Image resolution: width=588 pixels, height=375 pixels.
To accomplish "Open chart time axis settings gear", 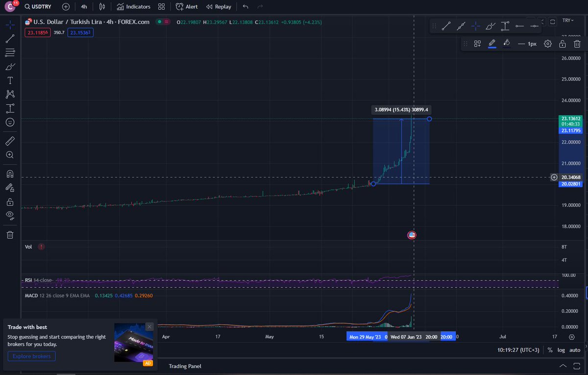I will [572, 337].
